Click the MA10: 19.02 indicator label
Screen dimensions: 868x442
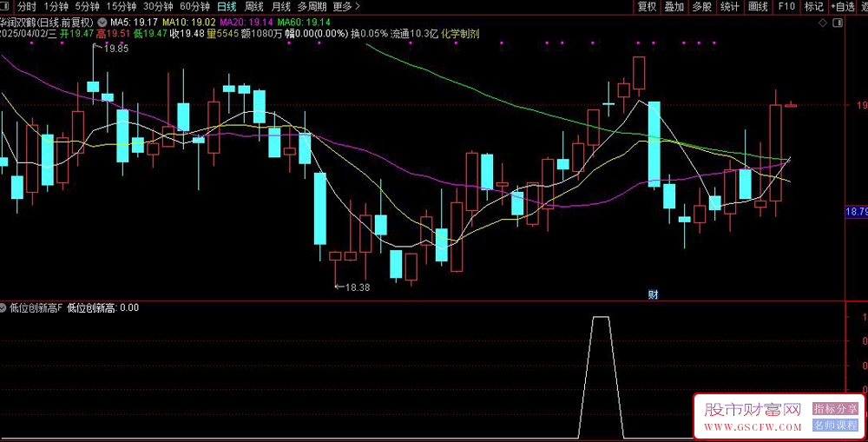coord(188,23)
